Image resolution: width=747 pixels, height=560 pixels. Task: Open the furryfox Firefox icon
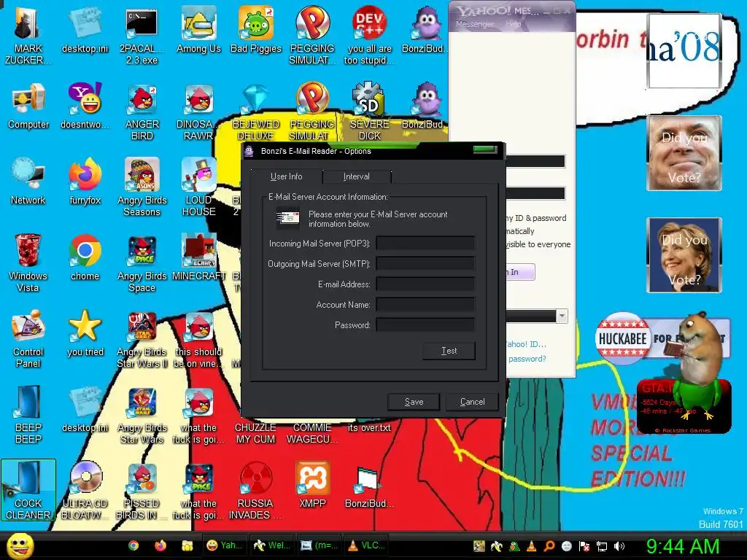point(85,182)
